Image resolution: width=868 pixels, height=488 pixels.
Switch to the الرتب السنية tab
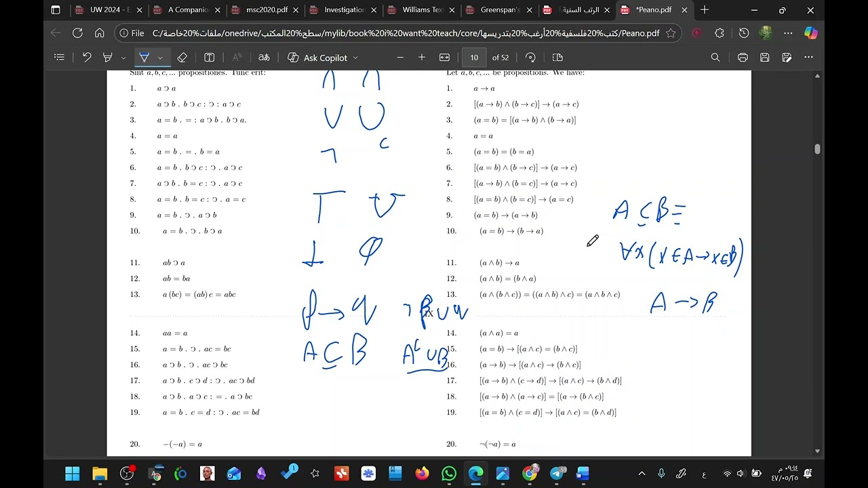[x=578, y=10]
